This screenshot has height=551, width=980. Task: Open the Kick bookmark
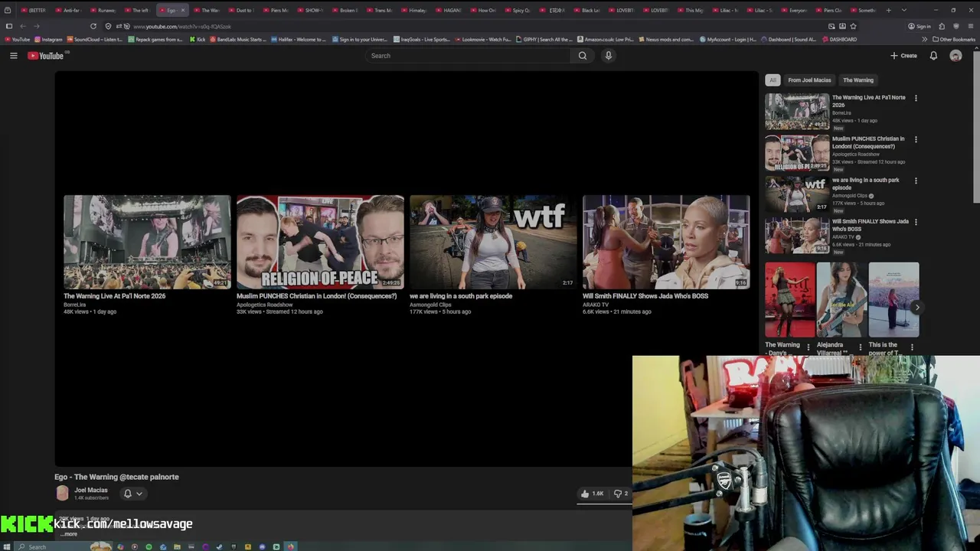click(198, 39)
